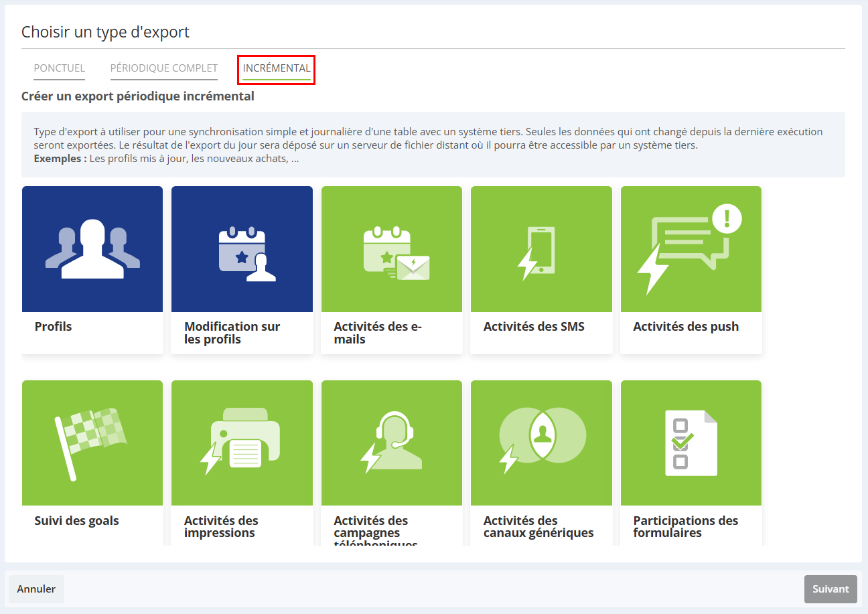Image resolution: width=868 pixels, height=614 pixels.
Task: Click the "Activités des impressions" label
Action: (221, 527)
